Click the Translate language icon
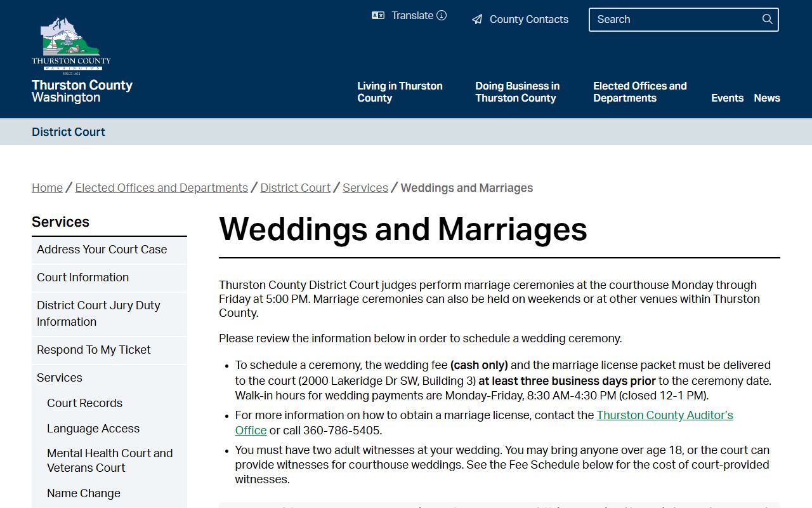The width and height of the screenshot is (812, 508). pyautogui.click(x=378, y=15)
